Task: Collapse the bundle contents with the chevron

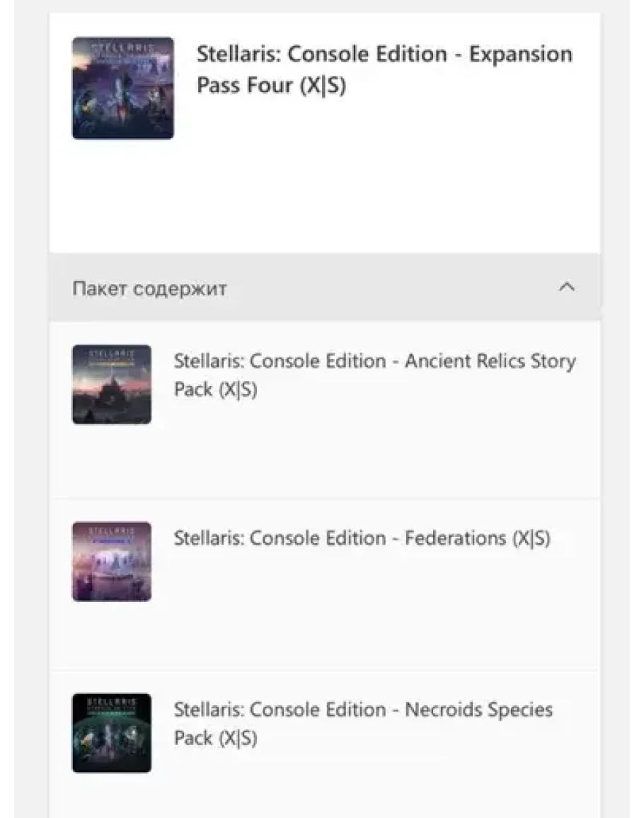Action: [567, 288]
